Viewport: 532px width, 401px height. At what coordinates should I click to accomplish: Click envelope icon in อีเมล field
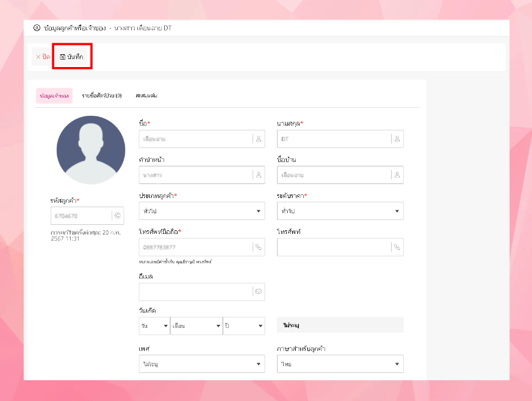tap(259, 291)
